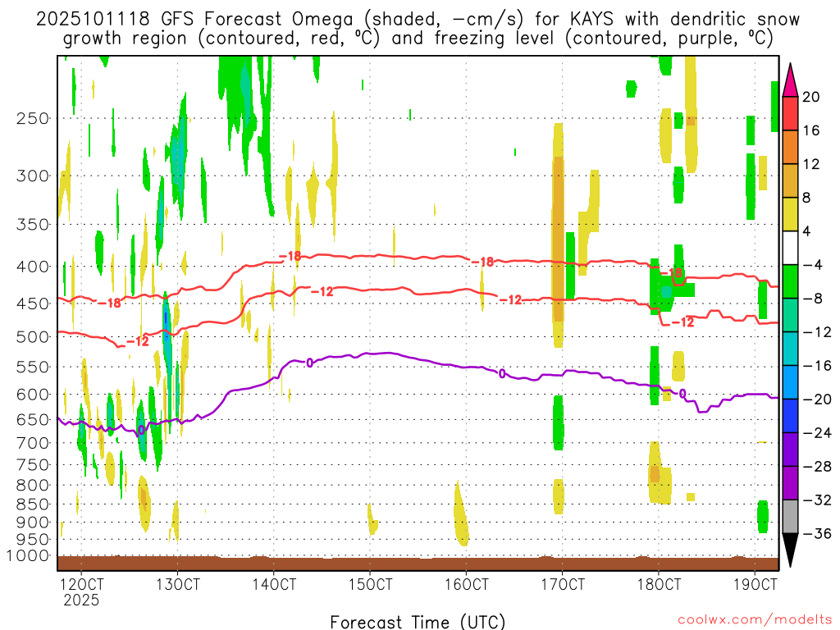
Task: Click the chart title first line
Action: pyautogui.click(x=418, y=20)
